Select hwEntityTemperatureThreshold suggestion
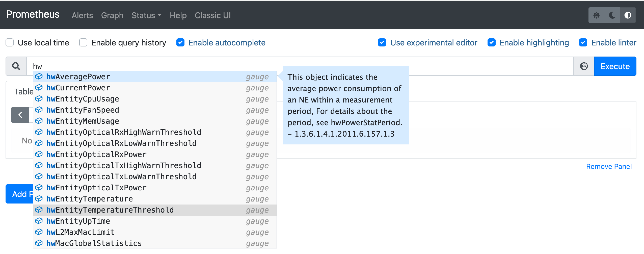The image size is (644, 254). coord(155,210)
